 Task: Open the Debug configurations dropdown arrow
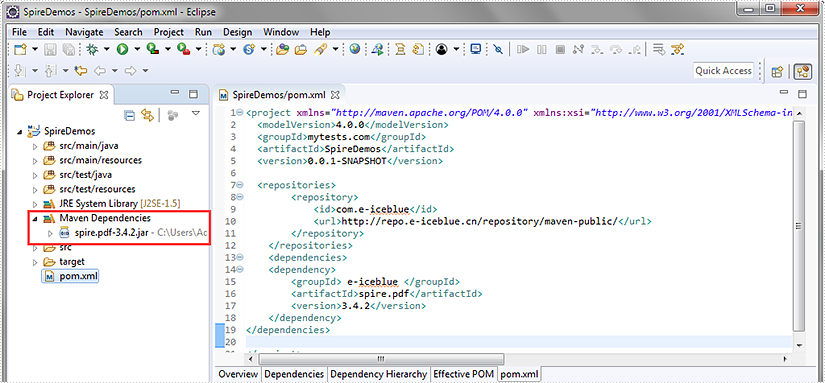(106, 49)
